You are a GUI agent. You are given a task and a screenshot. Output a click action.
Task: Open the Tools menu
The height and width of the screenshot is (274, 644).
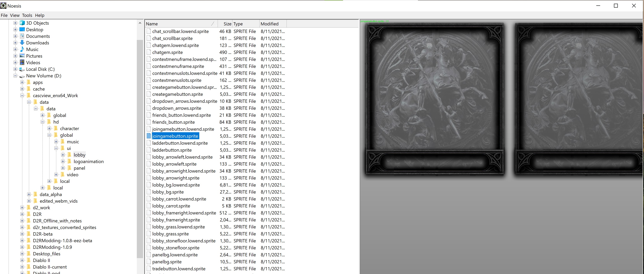27,15
